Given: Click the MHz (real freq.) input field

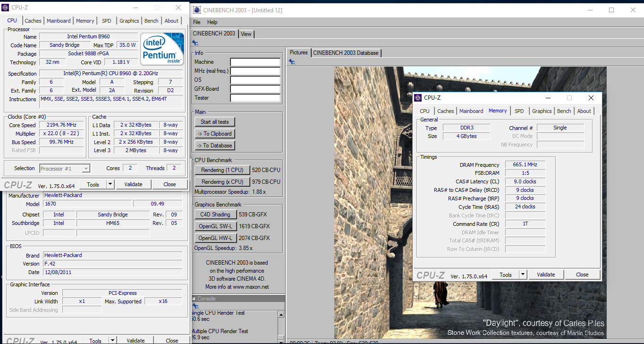Looking at the screenshot, I should [255, 71].
